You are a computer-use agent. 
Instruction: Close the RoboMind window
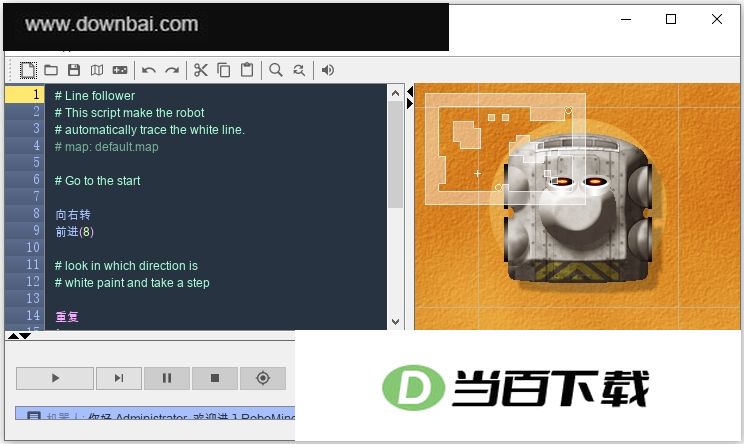[x=717, y=19]
